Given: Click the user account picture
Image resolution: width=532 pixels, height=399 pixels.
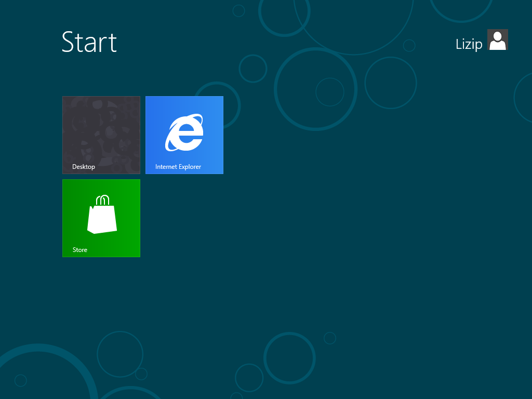Looking at the screenshot, I should click(497, 39).
